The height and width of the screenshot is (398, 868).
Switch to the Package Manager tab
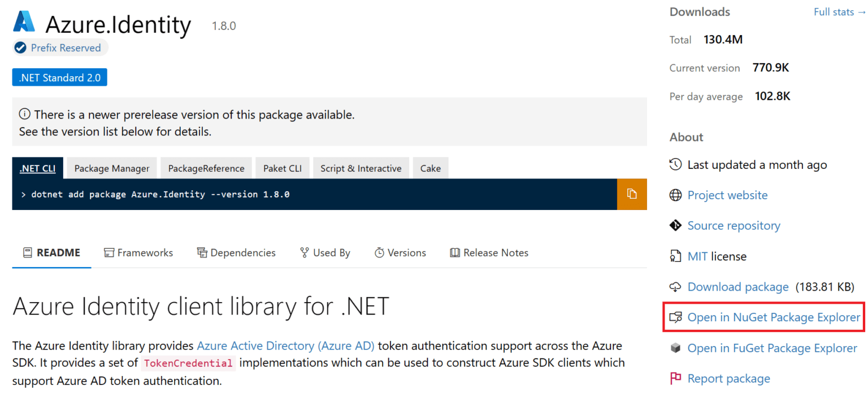point(111,168)
